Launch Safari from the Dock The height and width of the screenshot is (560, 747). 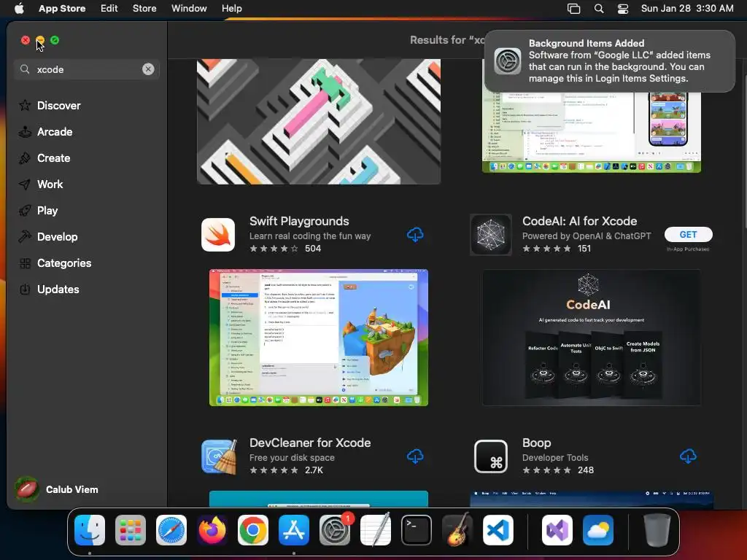pos(171,530)
